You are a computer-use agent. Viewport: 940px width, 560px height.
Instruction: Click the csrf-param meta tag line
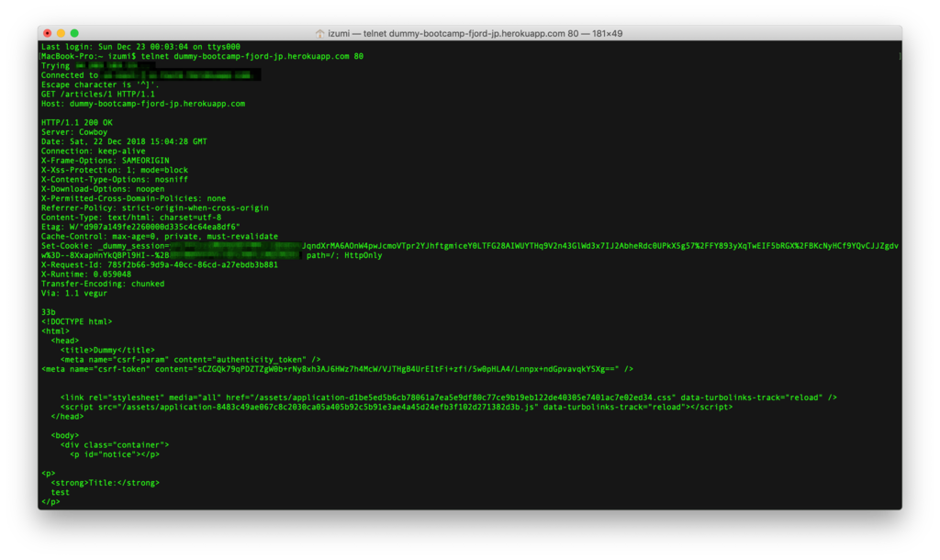point(191,360)
